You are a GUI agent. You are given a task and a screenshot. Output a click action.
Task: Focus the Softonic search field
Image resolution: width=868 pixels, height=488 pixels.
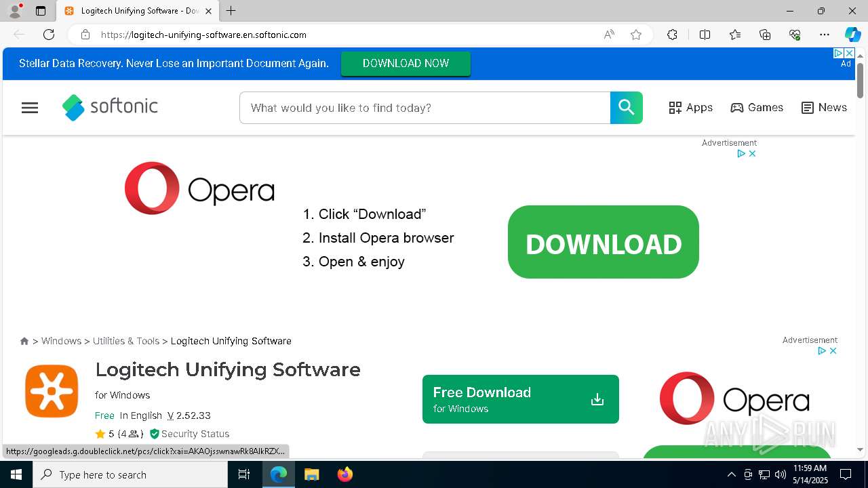pyautogui.click(x=425, y=108)
